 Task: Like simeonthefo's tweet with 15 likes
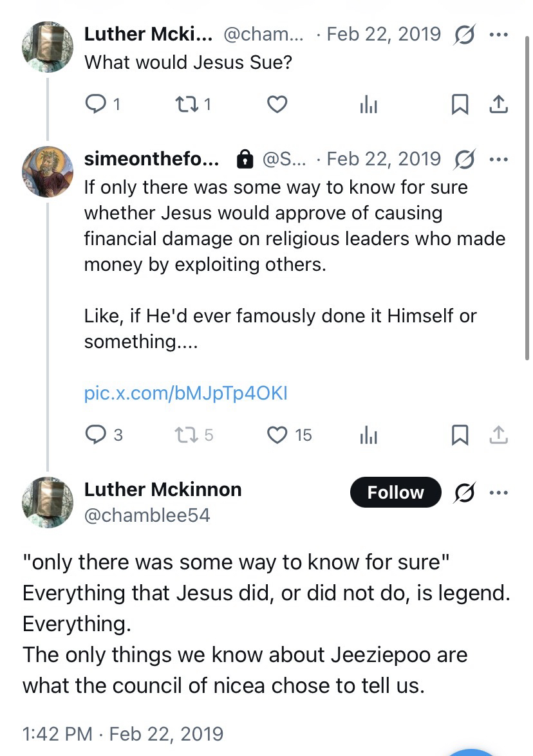point(277,435)
